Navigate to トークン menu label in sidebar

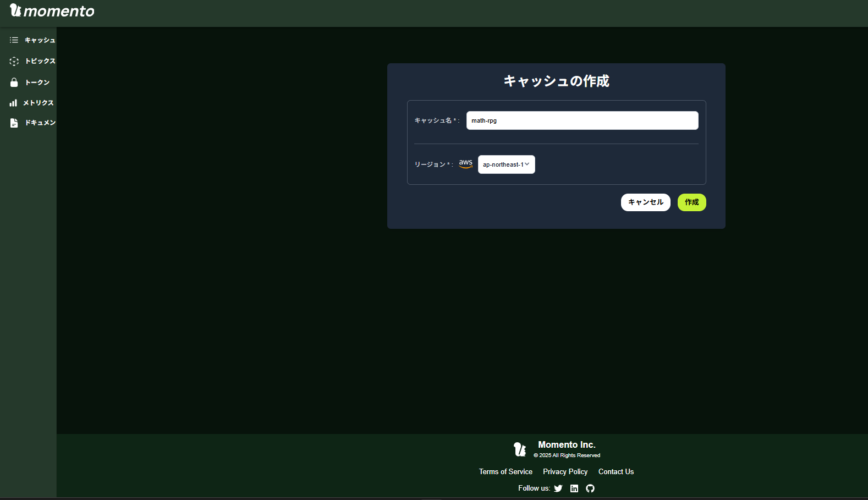click(37, 83)
